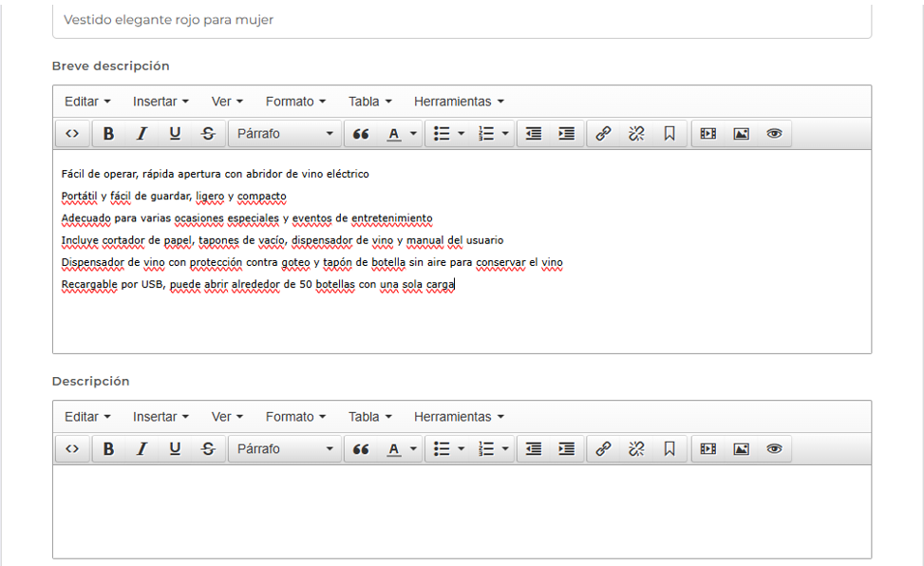Click the 'Vestido elegante rojo para mujer' field

[x=462, y=20]
